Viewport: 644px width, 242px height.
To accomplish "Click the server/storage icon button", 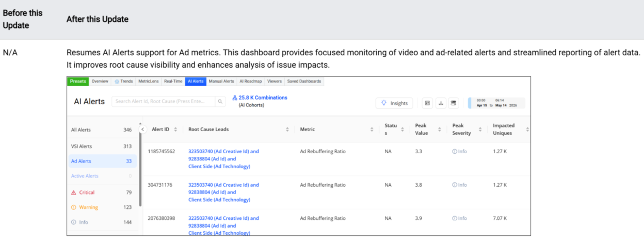I will [x=453, y=103].
